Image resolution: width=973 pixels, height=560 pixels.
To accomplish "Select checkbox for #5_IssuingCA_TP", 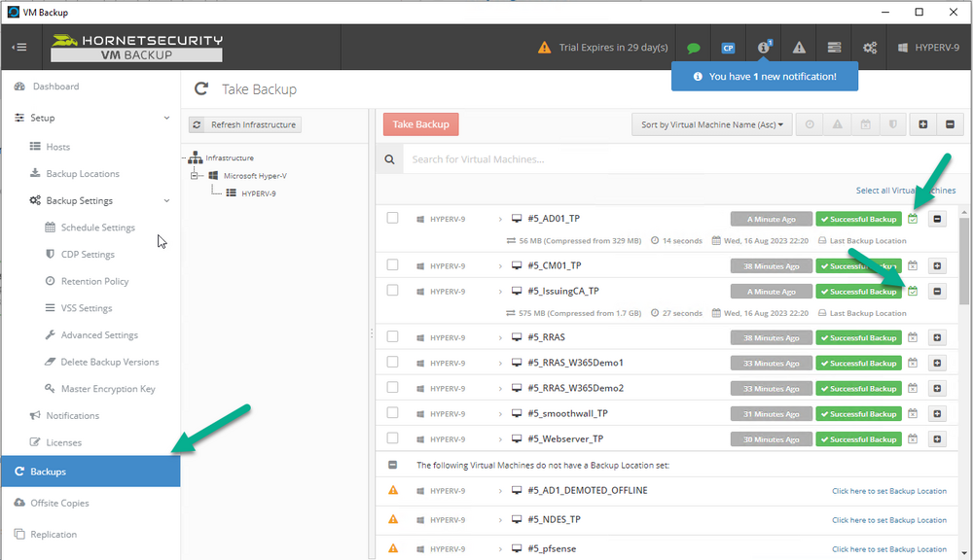I will 392,291.
